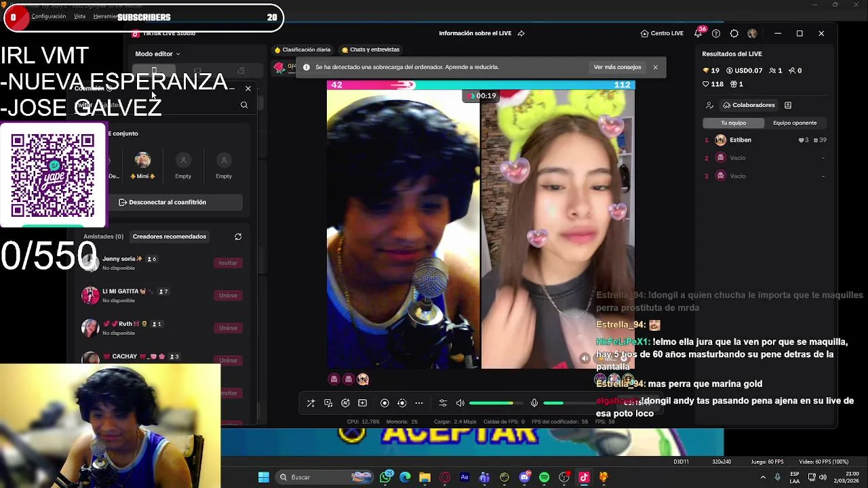Open Microsoft Edge from the taskbar
Viewport: 868px width, 488px height.
pos(406,477)
